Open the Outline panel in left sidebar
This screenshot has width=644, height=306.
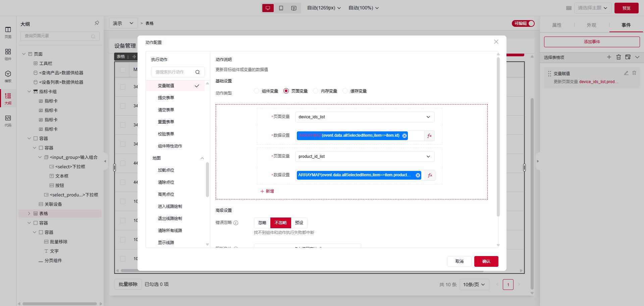tap(8, 99)
